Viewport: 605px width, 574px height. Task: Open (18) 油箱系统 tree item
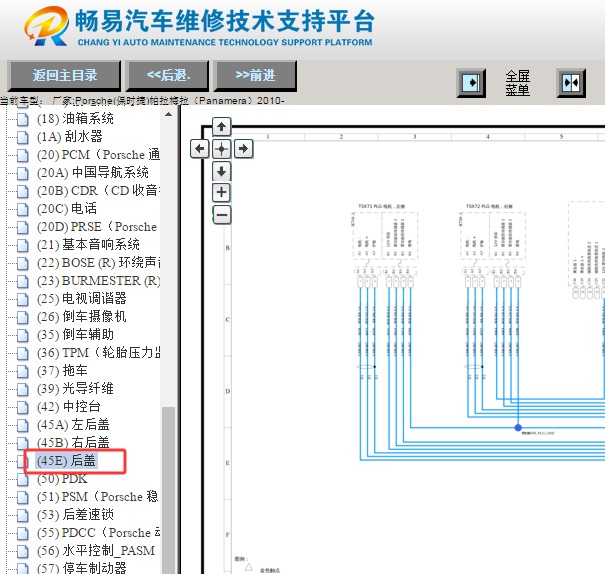click(75, 118)
